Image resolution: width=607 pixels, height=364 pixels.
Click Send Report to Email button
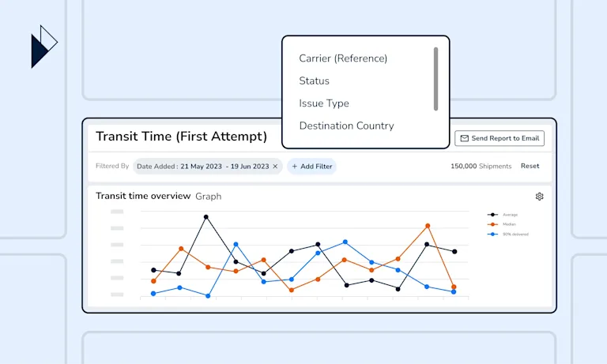(x=500, y=138)
